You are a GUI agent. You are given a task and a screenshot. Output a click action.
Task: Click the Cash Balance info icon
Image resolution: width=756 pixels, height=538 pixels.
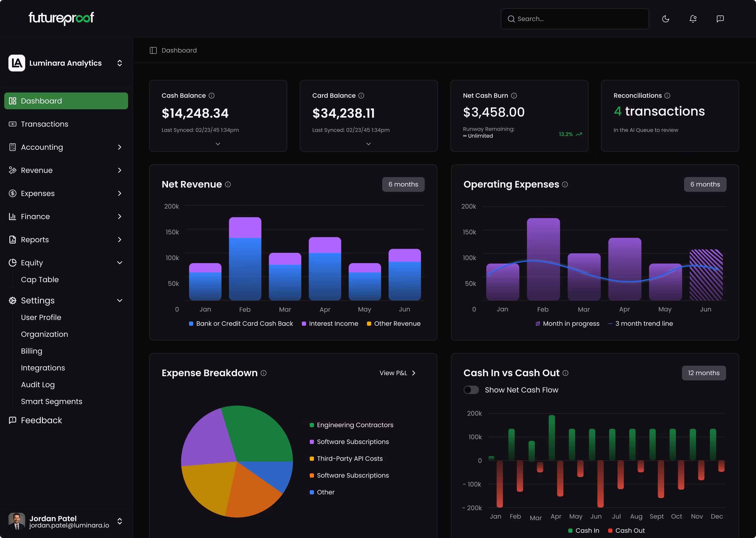[x=212, y=95]
